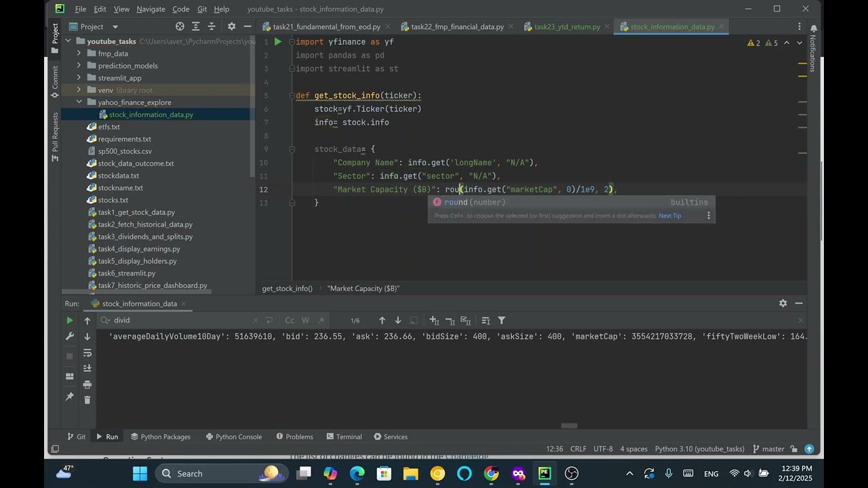The height and width of the screenshot is (488, 868).
Task: Open the Project view dropdown
Action: pyautogui.click(x=93, y=26)
